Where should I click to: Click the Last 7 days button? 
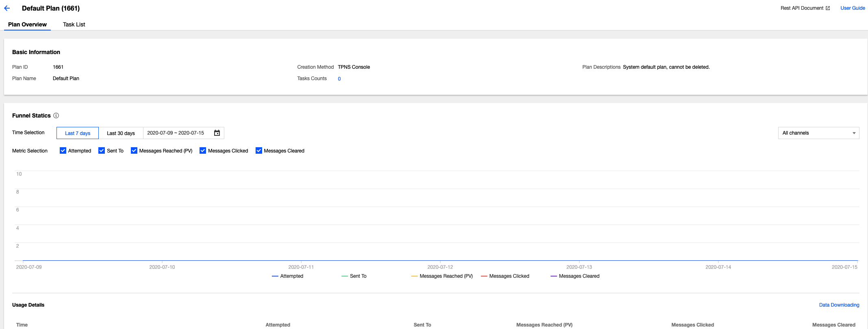(x=78, y=133)
